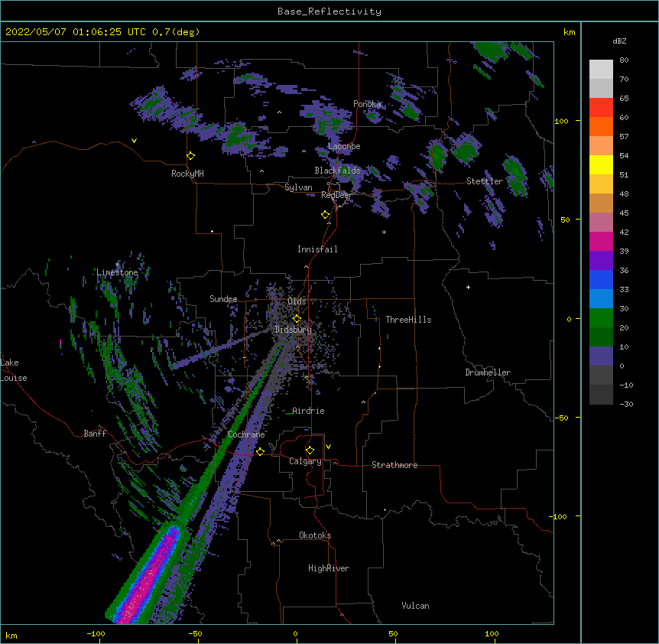Click the Innisfail town label

pyautogui.click(x=317, y=249)
